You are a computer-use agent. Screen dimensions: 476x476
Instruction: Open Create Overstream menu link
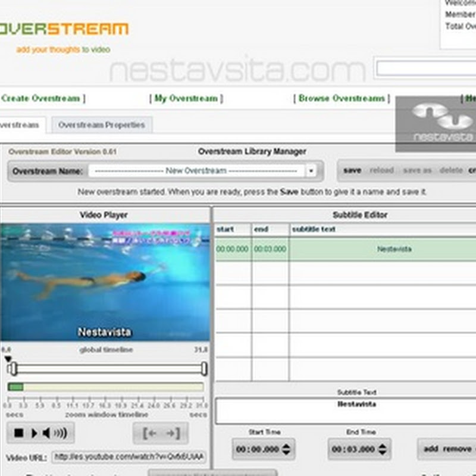click(x=40, y=98)
